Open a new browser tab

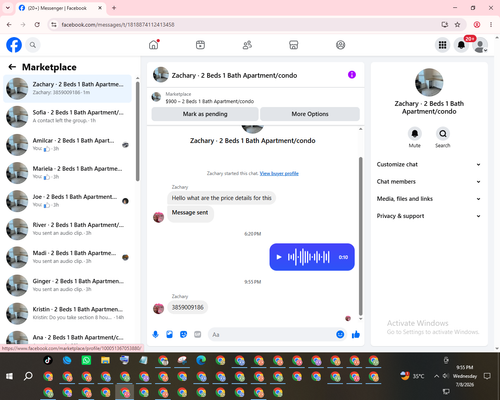pyautogui.click(x=114, y=8)
